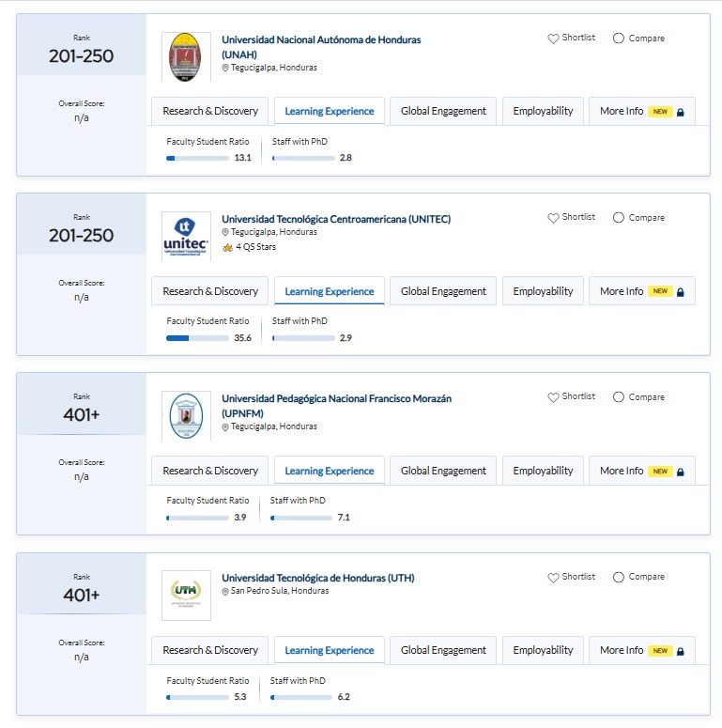722x728 pixels.
Task: Open More Info tab for UNAH
Action: (x=641, y=111)
